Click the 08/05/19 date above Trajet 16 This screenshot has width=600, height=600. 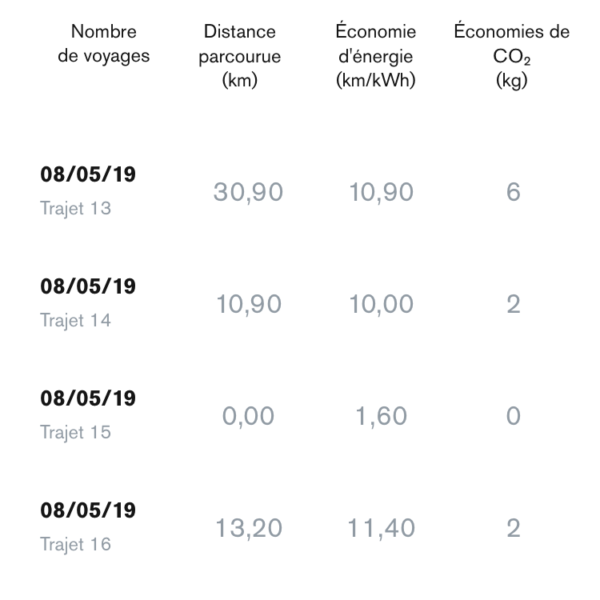tap(88, 511)
